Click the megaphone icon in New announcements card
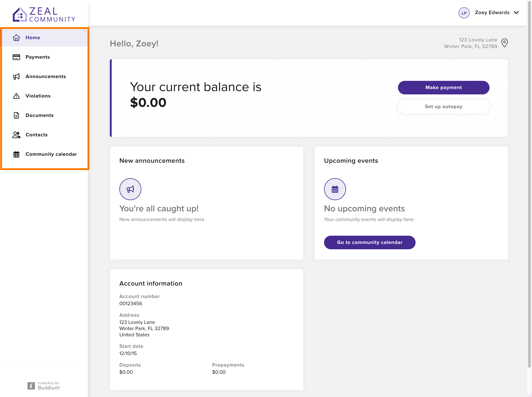Screen dimensions: 532x397 coord(130,189)
